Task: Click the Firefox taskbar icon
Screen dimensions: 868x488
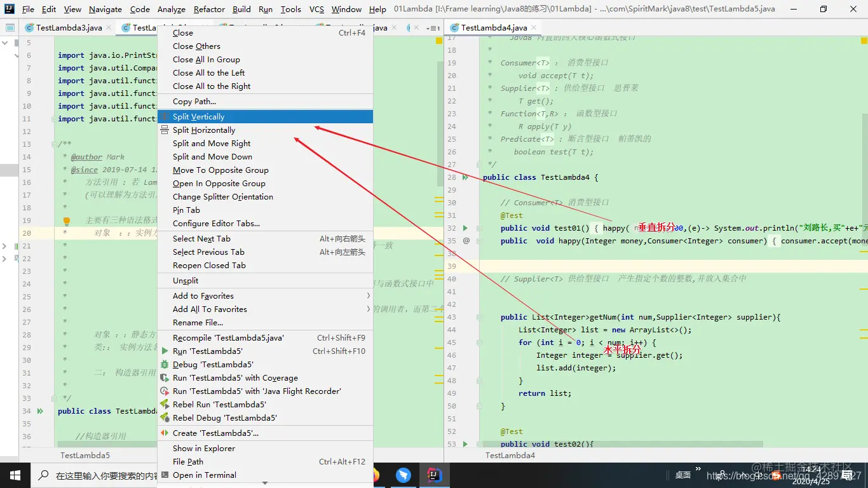Action: tap(375, 475)
